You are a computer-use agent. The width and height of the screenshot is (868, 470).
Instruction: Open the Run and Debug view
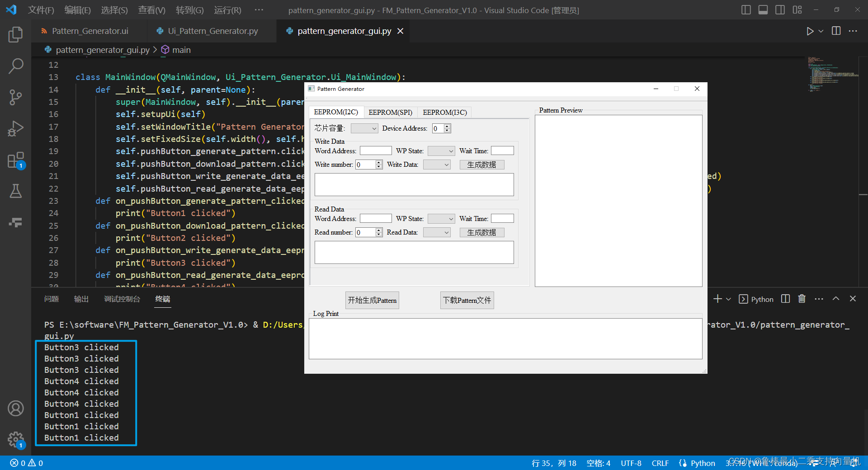(16, 129)
